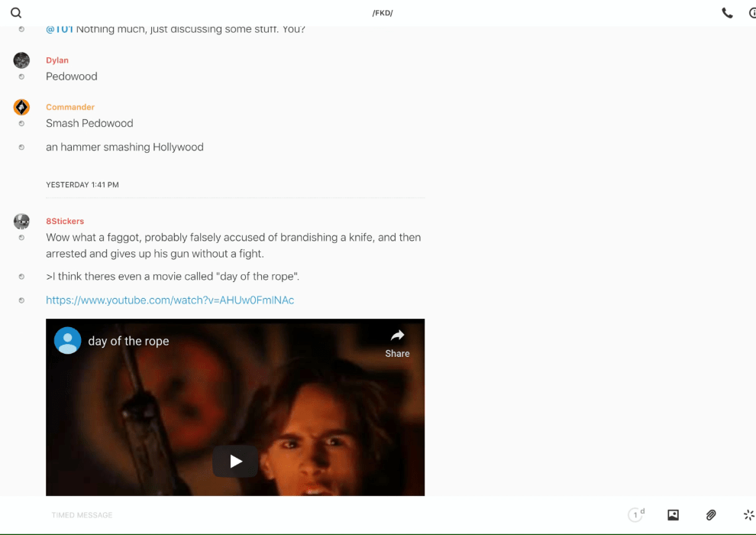Click the @101 mention in the message
Screen dimensions: 756x535
pyautogui.click(x=60, y=30)
